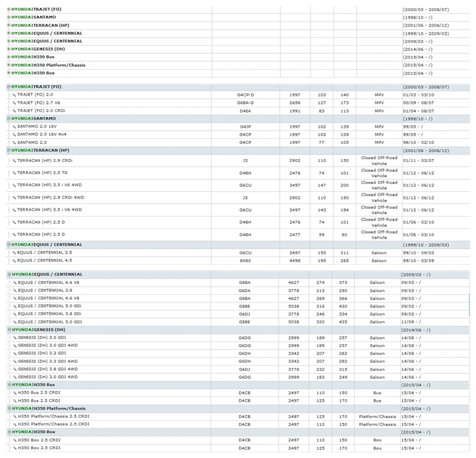
Task: Click the magnifier icon on H350 Bus 2.5 CRDI 125 kW row
Action: pos(15,401)
